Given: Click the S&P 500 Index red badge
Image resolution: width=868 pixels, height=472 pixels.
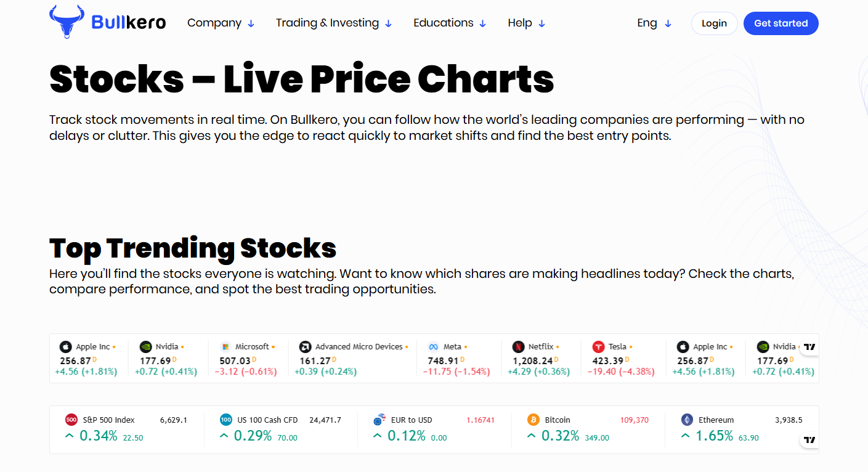Looking at the screenshot, I should (71, 420).
